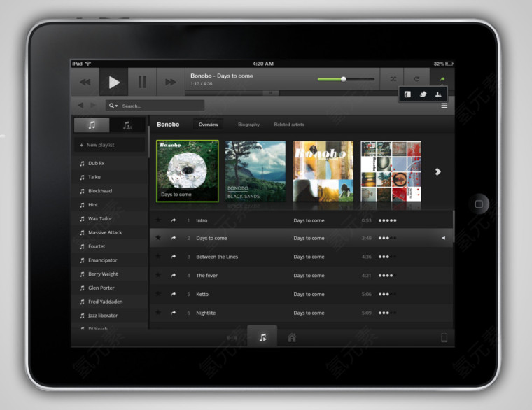The height and width of the screenshot is (410, 532).
Task: Open the bottom home tab
Action: pyautogui.click(x=292, y=337)
